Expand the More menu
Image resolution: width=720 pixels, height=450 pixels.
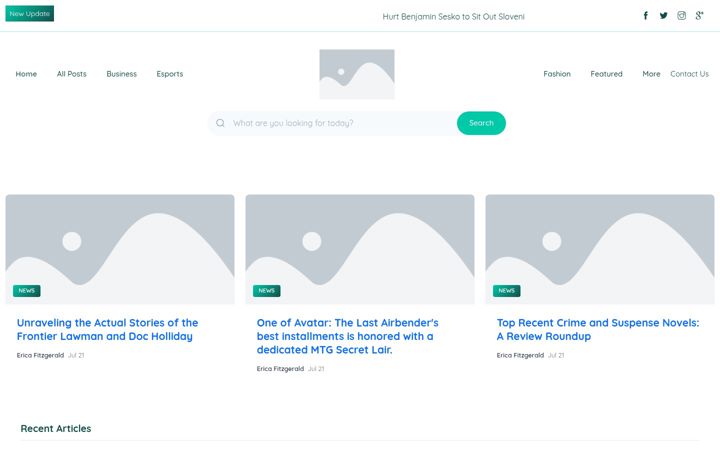click(651, 74)
